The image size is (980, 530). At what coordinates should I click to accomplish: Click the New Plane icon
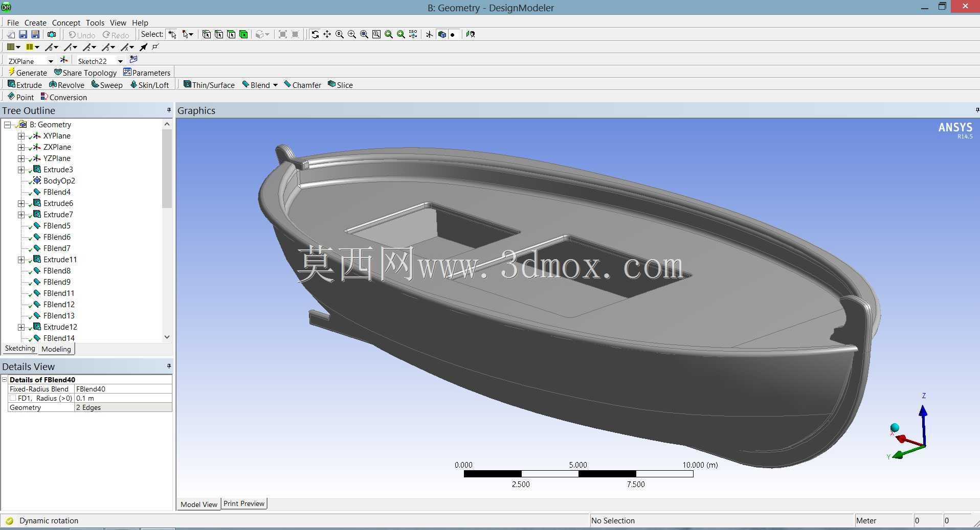(64, 60)
